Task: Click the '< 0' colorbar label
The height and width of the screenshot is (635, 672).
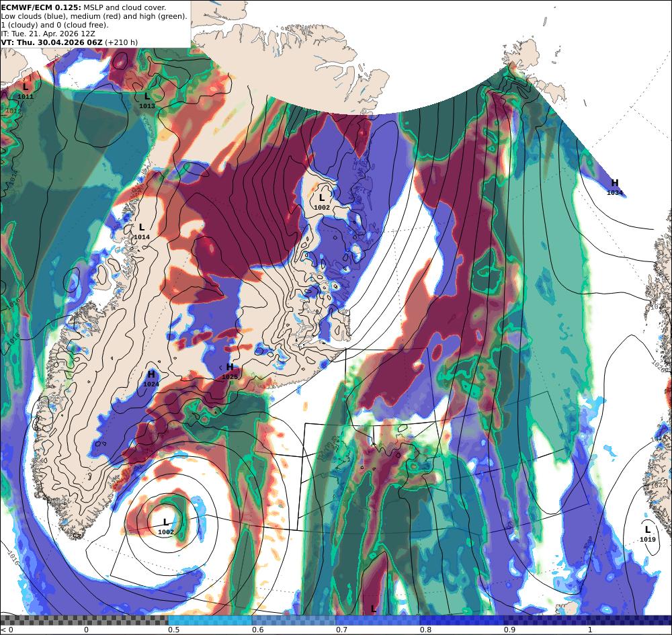Action: [x=7, y=630]
